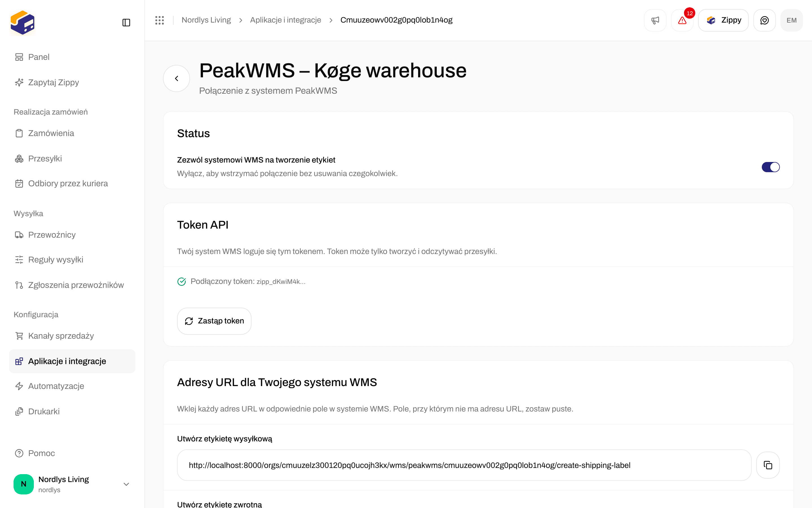This screenshot has width=812, height=508.
Task: Expand the Nordlys Living organization switcher
Action: coord(72,484)
